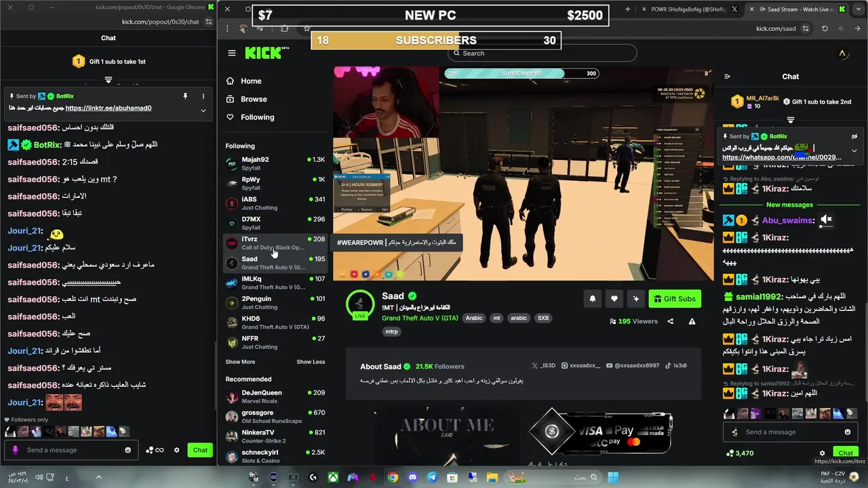Toggle follow heart for Saad
This screenshot has width=868, height=488.
pyautogui.click(x=614, y=299)
